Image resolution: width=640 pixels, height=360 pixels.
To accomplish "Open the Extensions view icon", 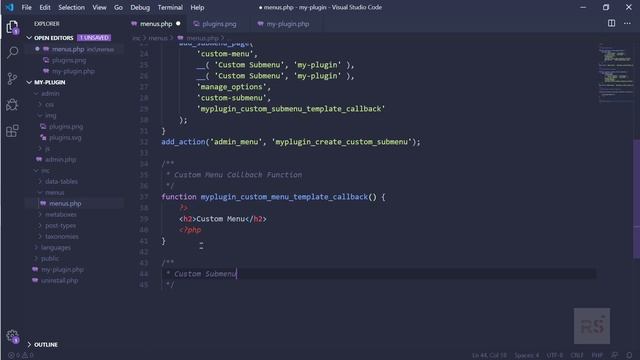I will point(12,131).
